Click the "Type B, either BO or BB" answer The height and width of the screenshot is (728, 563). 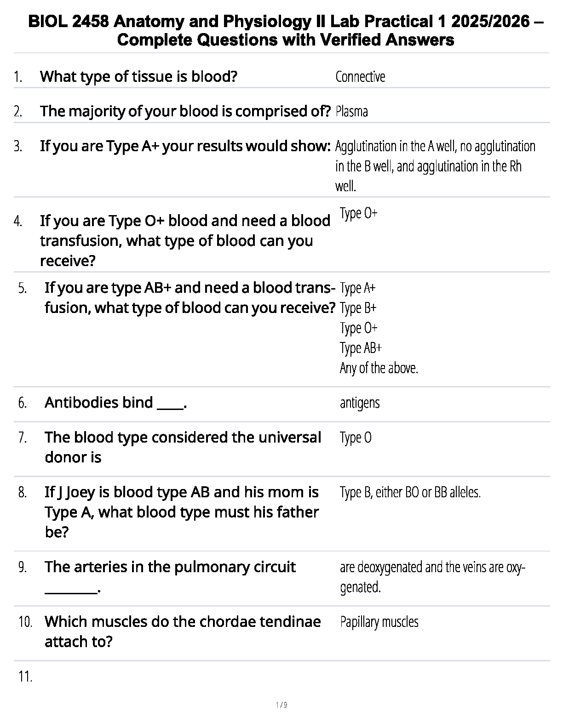[410, 493]
